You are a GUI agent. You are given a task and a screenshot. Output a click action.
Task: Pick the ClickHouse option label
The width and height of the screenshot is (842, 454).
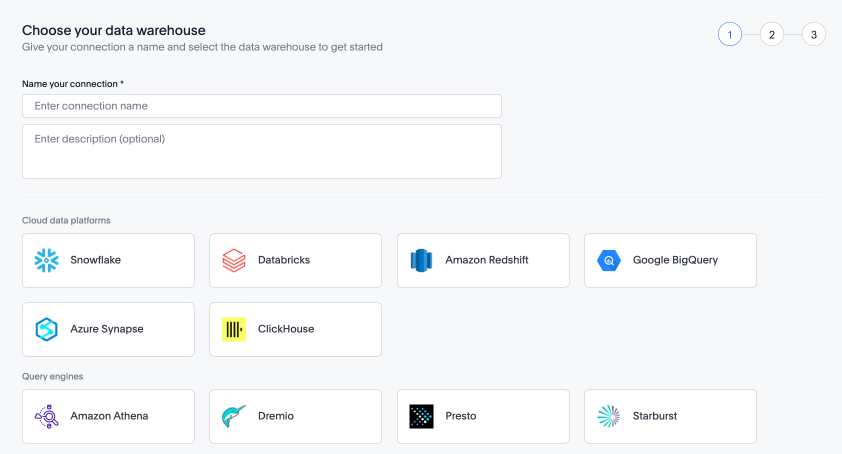(x=286, y=329)
